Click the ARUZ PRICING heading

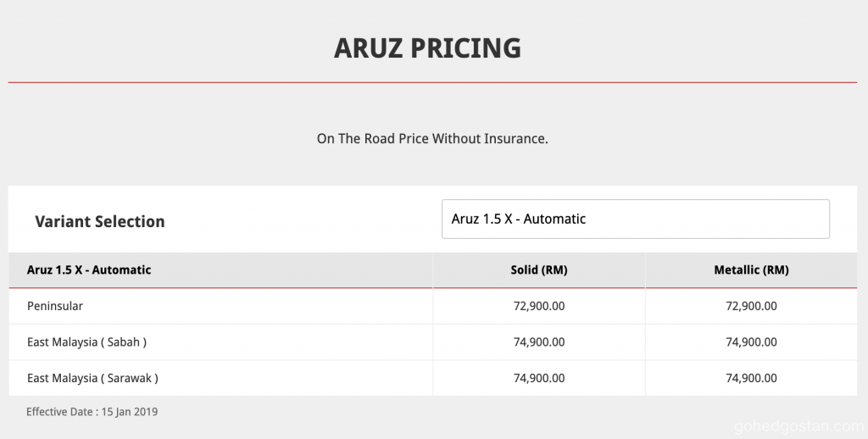427,47
